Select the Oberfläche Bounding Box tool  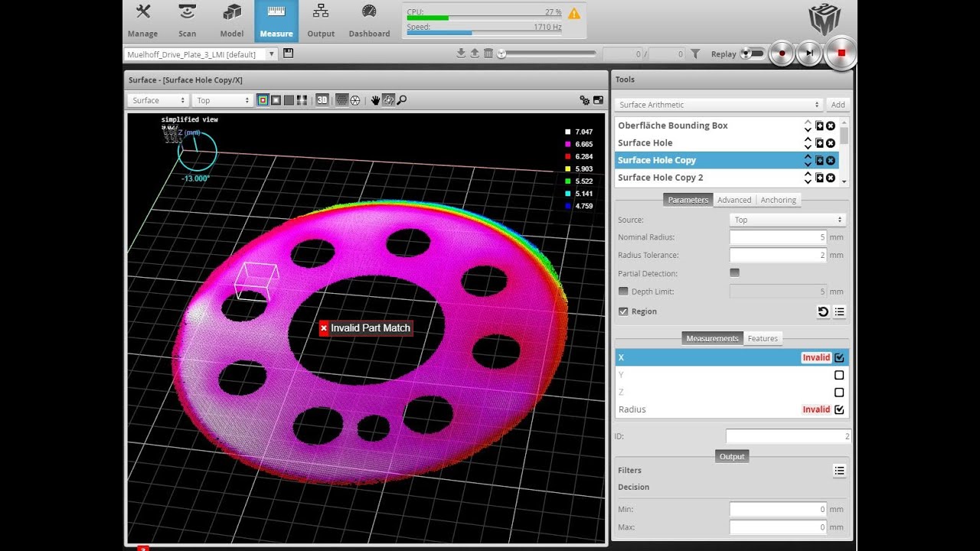(x=673, y=126)
